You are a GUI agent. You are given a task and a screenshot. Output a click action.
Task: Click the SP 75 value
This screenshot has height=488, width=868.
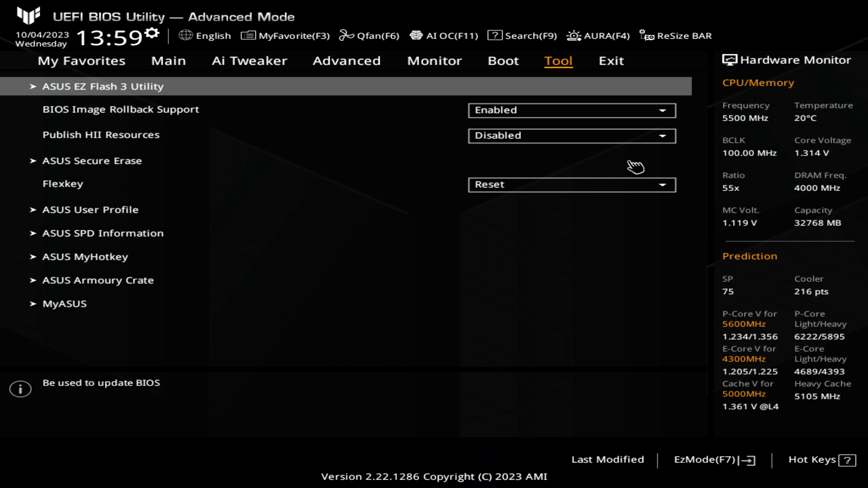coord(728,291)
